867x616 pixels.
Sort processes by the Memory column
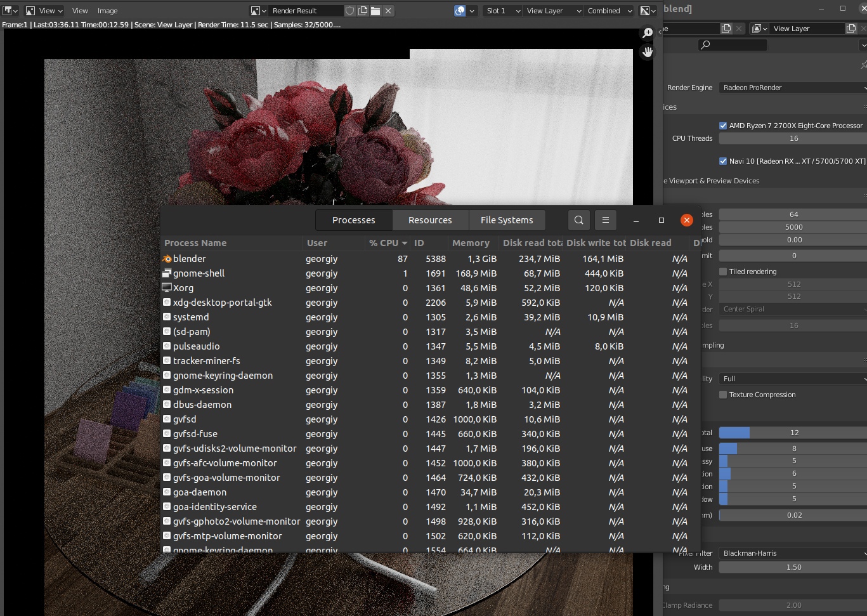pyautogui.click(x=471, y=242)
